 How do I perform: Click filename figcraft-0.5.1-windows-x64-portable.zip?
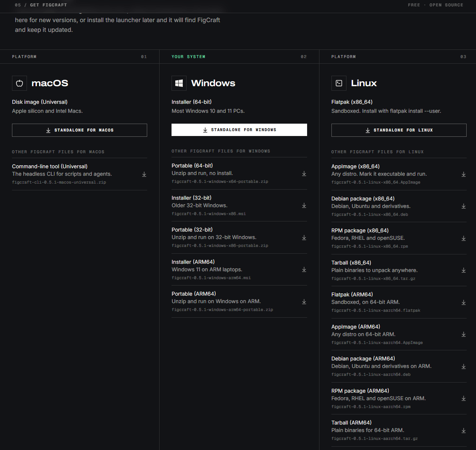[220, 182]
